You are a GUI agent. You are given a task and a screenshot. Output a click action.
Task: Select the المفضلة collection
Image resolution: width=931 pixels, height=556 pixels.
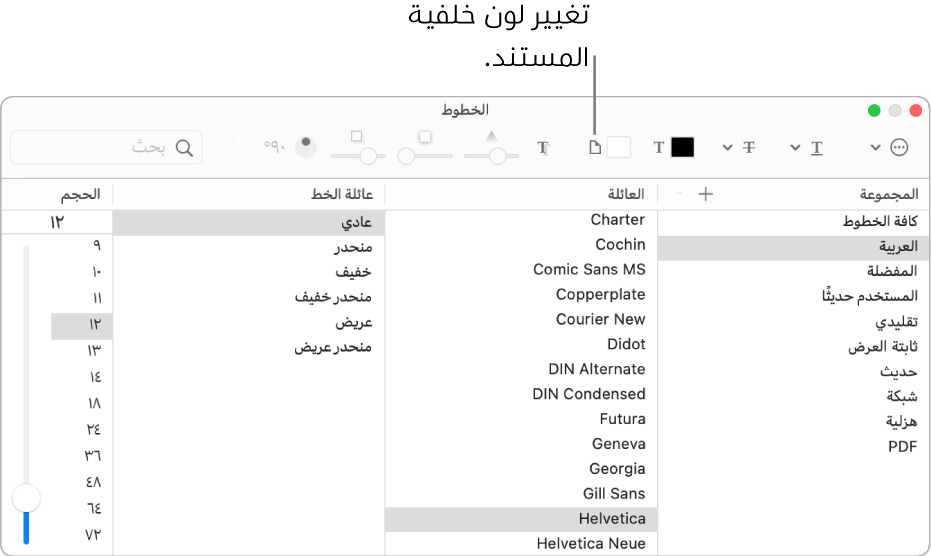[x=892, y=271]
